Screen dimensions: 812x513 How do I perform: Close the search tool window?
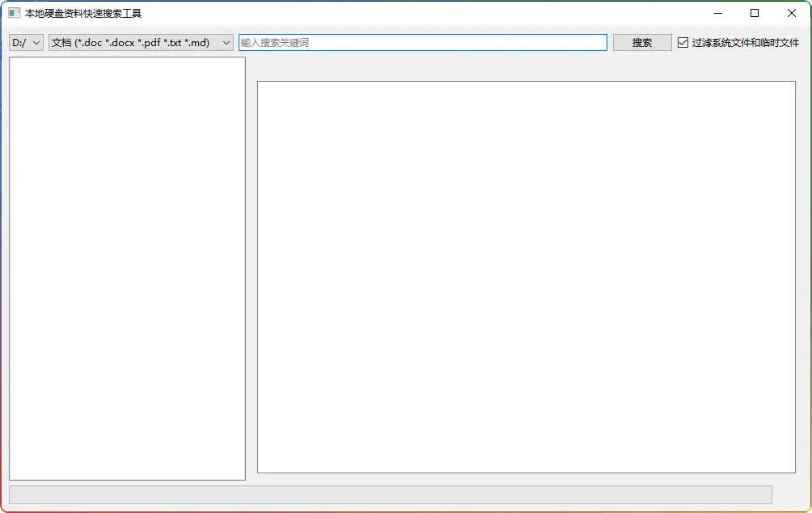click(792, 13)
